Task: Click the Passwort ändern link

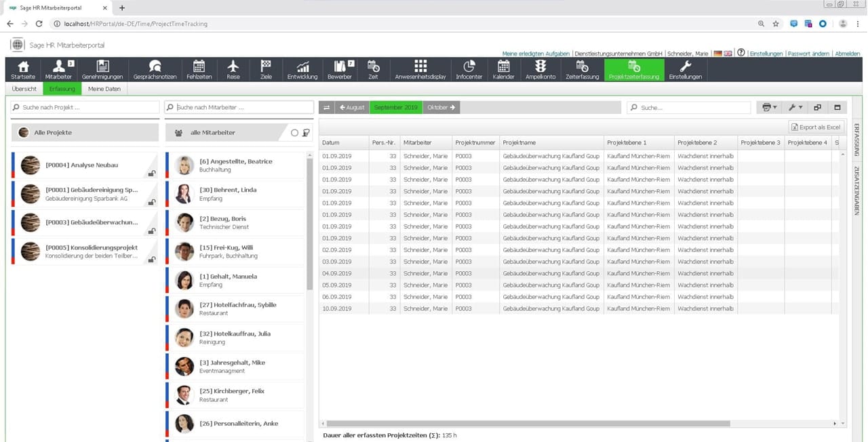Action: pos(808,54)
